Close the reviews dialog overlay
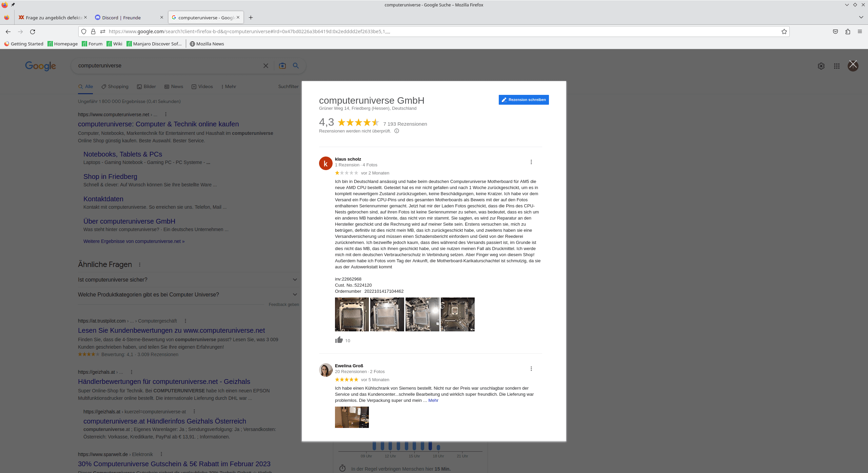 (853, 64)
